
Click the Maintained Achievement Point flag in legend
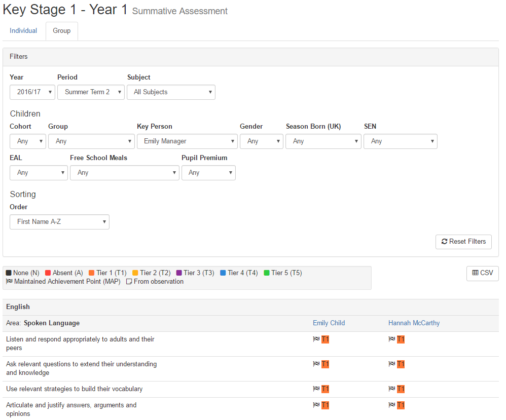coord(9,281)
